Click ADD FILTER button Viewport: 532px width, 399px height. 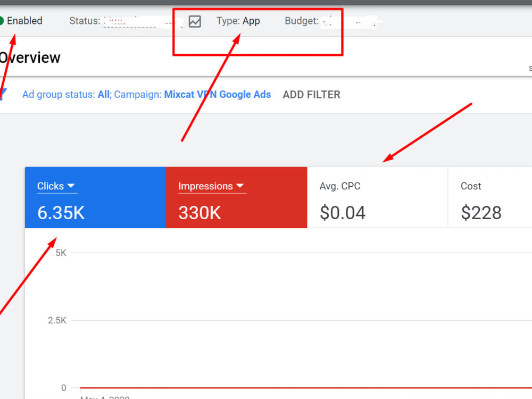[x=311, y=95]
